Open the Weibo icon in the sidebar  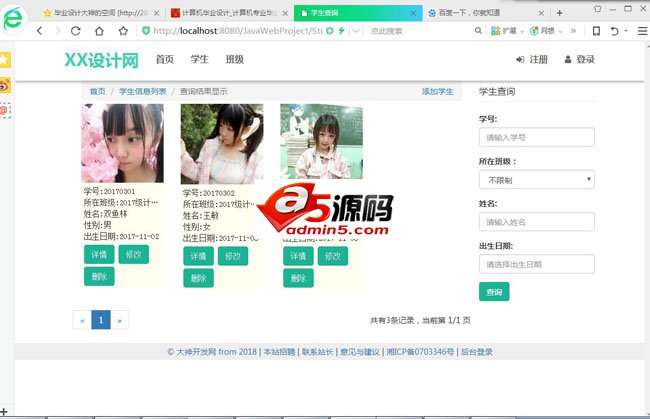click(5, 86)
